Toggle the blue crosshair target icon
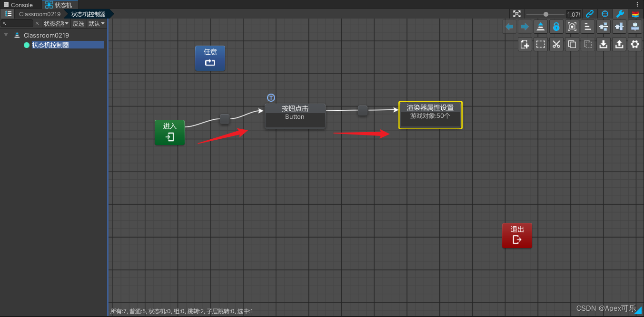This screenshot has width=644, height=317. 605,14
